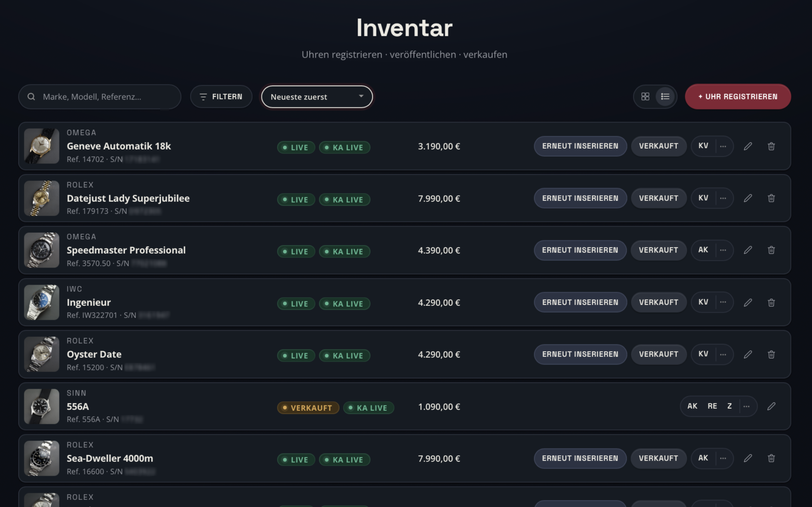Open KV document for the IWC Ingenieur
This screenshot has height=507, width=812.
pyautogui.click(x=703, y=302)
